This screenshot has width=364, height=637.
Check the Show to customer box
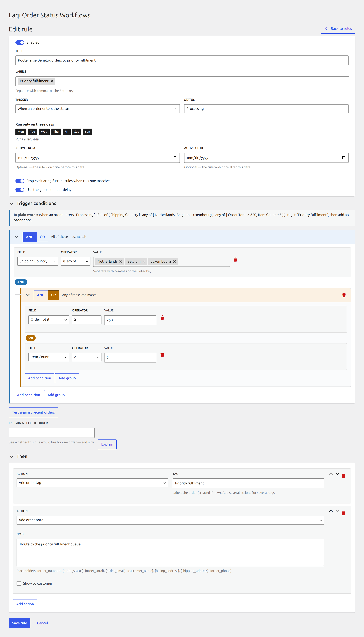[x=19, y=583]
